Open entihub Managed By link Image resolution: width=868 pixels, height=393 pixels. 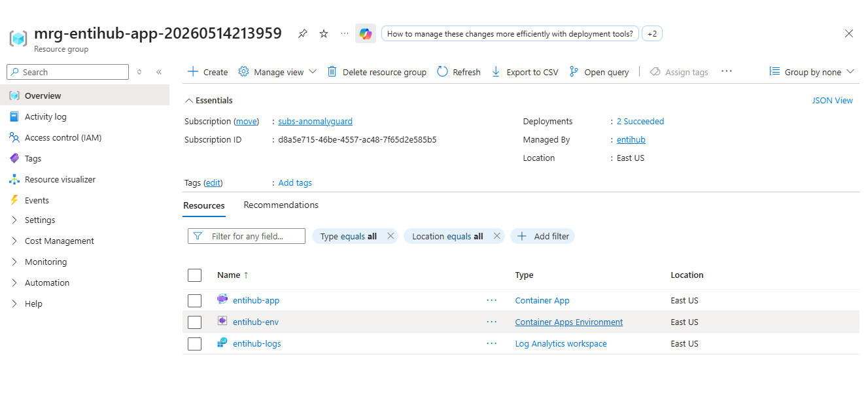point(631,139)
